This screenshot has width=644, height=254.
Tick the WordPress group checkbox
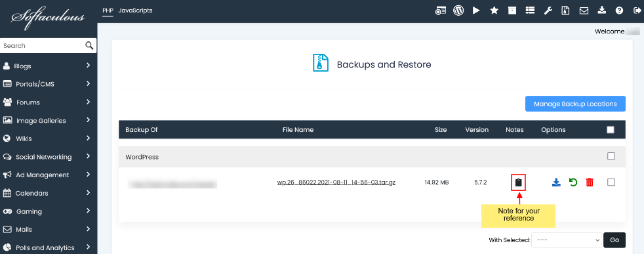point(611,156)
